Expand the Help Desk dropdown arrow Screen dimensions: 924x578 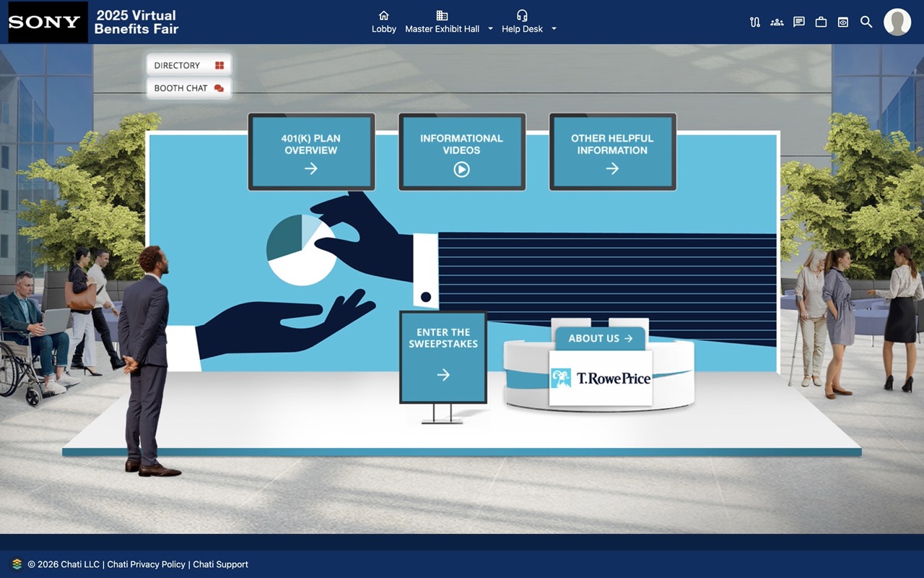coord(554,29)
